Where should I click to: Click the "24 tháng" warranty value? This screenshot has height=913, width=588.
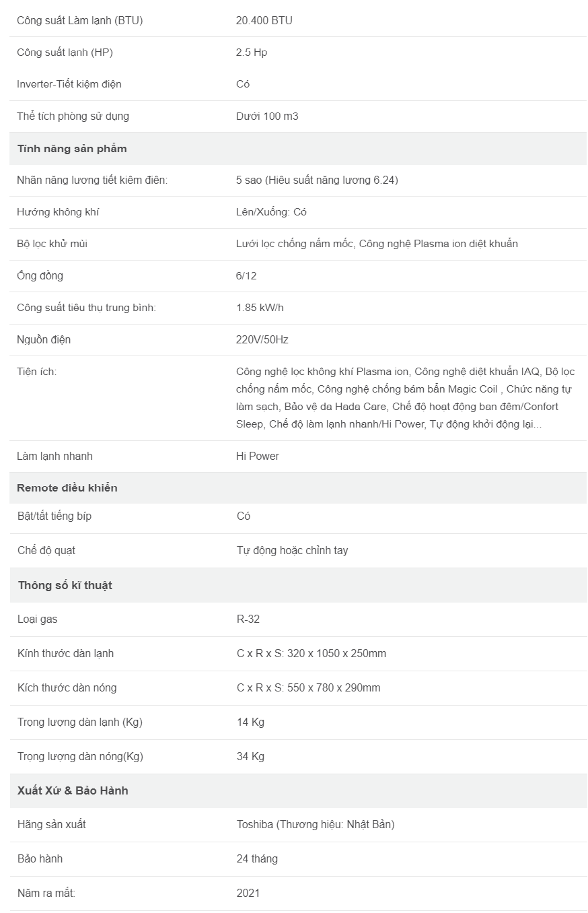257,859
